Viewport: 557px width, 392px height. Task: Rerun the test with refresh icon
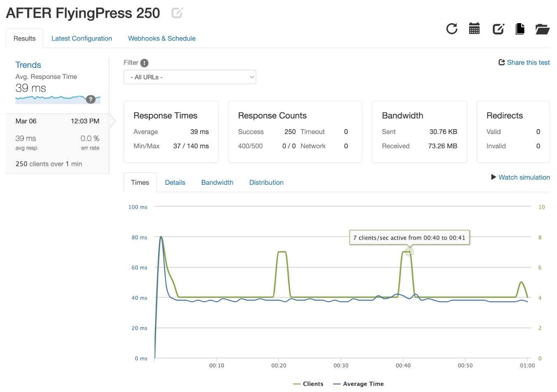[452, 28]
